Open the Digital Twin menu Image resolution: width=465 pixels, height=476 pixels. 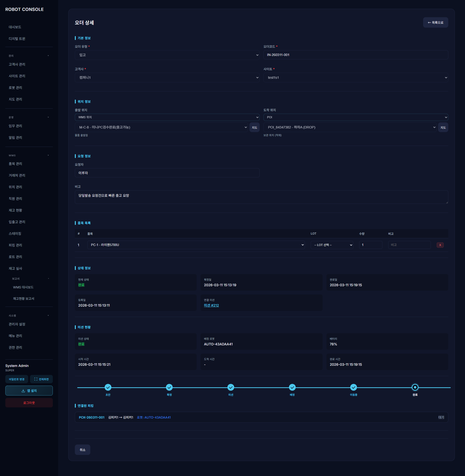tap(17, 39)
